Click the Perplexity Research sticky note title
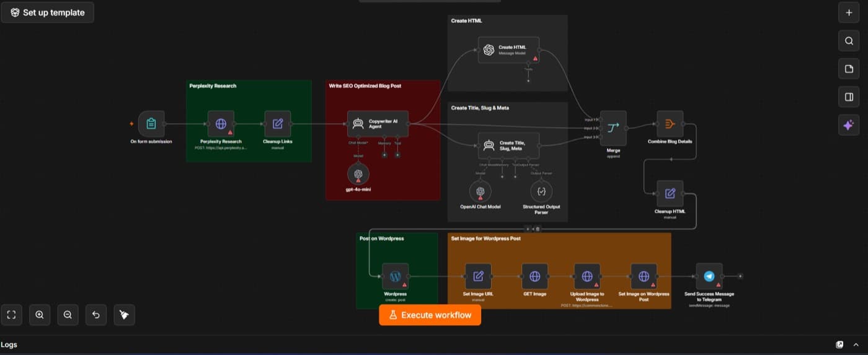868x355 pixels. [213, 85]
